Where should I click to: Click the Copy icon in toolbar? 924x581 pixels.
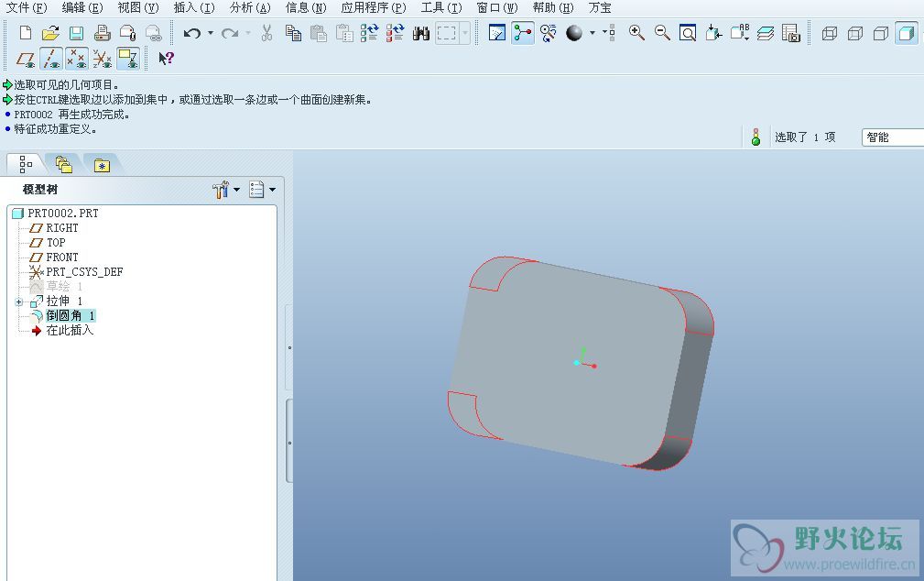tap(293, 32)
